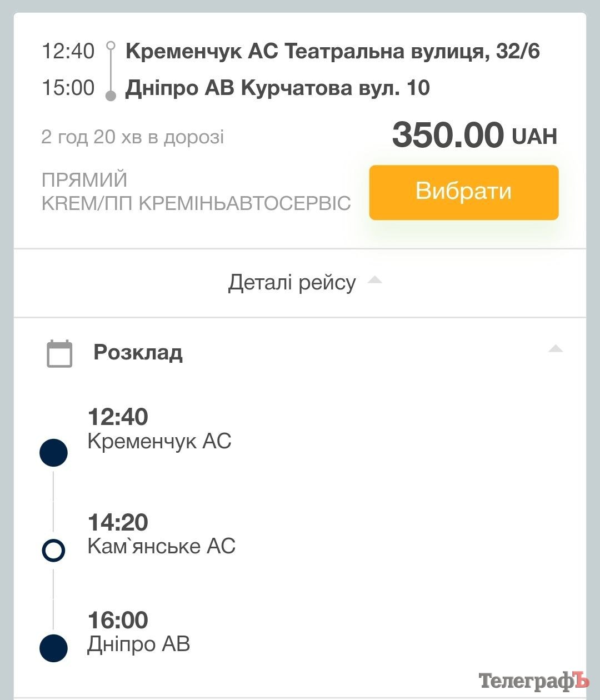Click the hollow circle marker for Кам`янське АС
The height and width of the screenshot is (700, 600).
(x=54, y=551)
